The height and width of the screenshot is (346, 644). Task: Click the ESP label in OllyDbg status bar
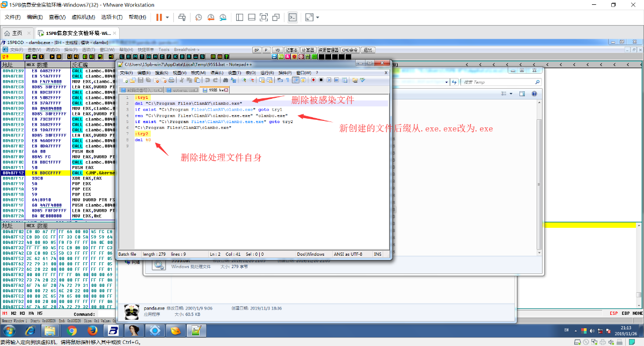(x=614, y=313)
